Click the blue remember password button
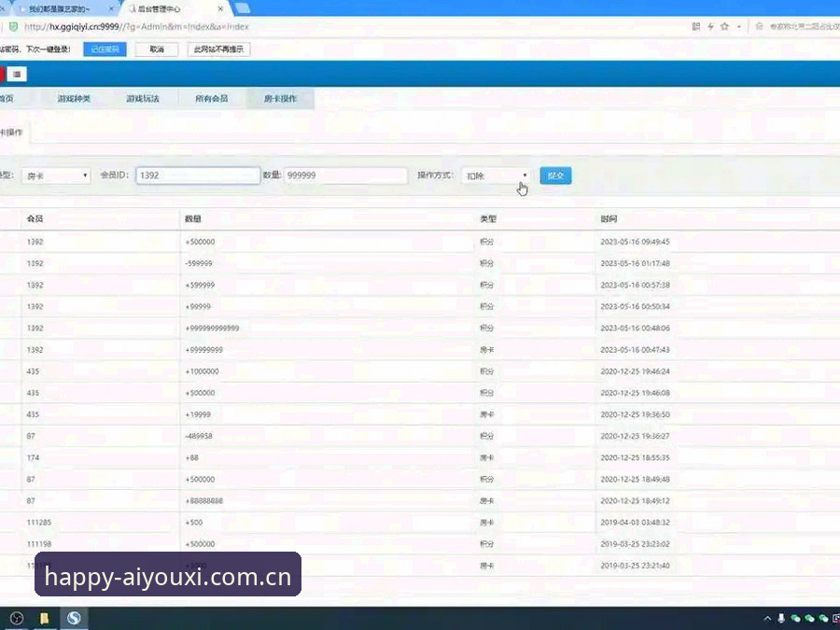The image size is (840, 630). click(x=105, y=49)
